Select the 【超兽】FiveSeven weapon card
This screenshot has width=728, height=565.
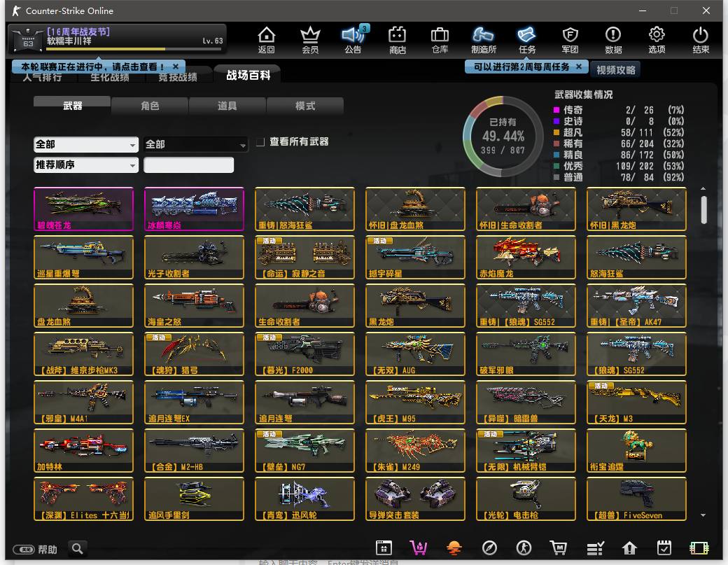click(636, 498)
